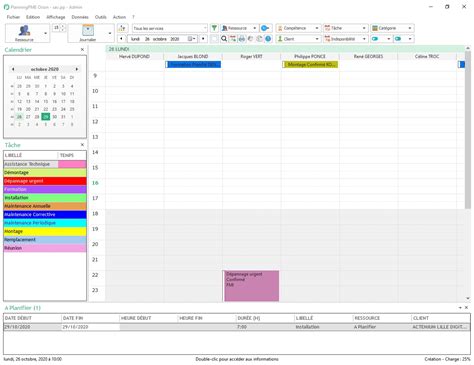Select the Installation row in A Planifier list
Viewport: 474px width, 365px height.
(237, 327)
